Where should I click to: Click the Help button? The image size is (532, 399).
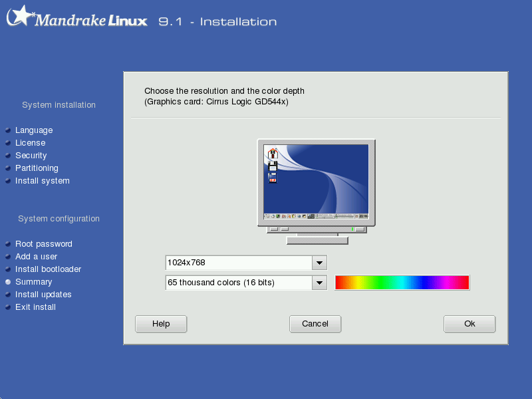tap(161, 324)
